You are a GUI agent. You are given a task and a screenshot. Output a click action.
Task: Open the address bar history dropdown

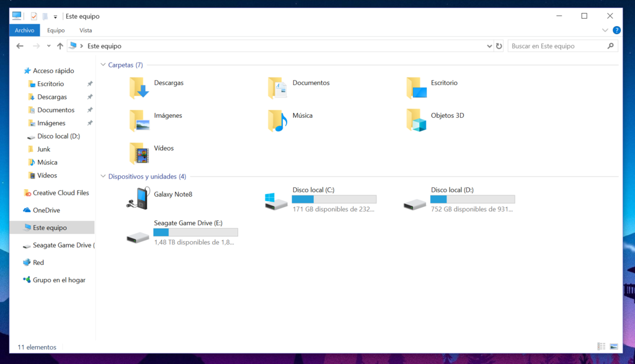(489, 45)
